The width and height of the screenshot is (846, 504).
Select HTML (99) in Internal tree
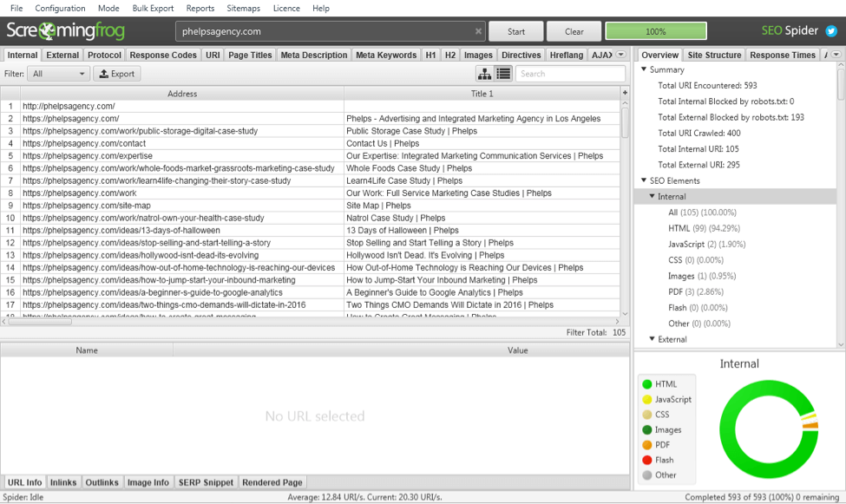(x=704, y=228)
